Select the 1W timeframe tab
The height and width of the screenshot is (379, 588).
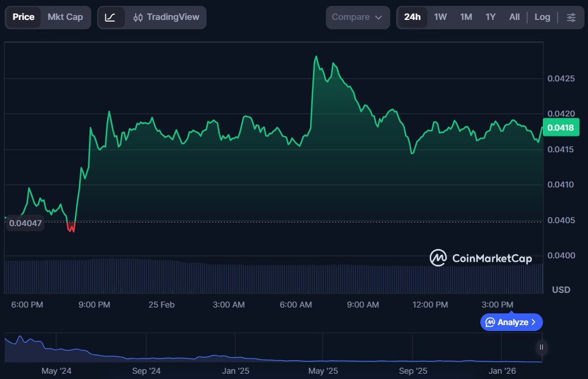tap(440, 17)
